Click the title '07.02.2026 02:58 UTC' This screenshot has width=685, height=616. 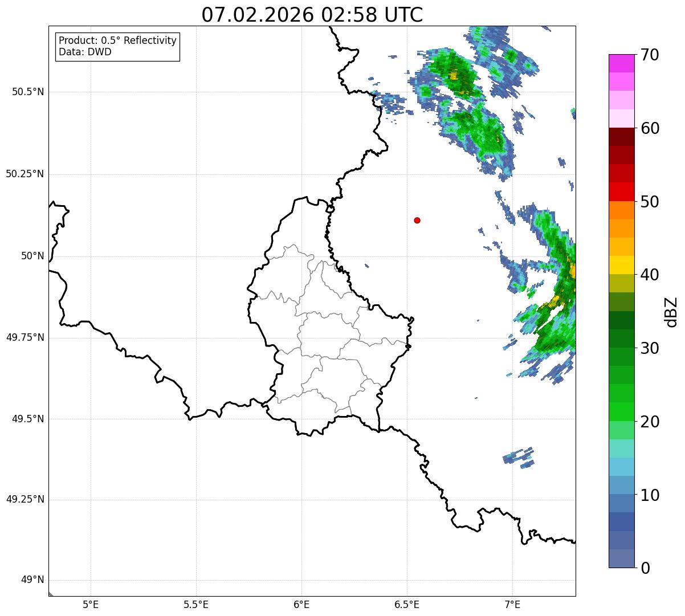312,15
